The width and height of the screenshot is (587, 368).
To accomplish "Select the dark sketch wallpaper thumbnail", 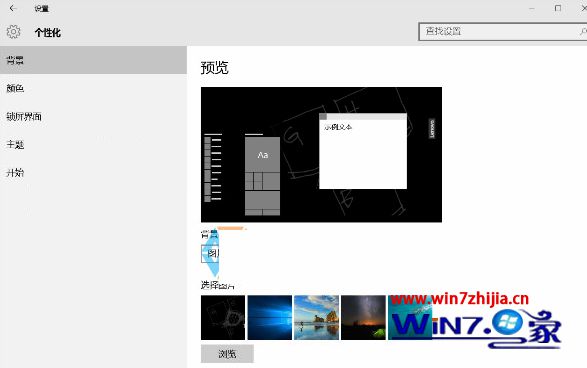I will coord(223,317).
